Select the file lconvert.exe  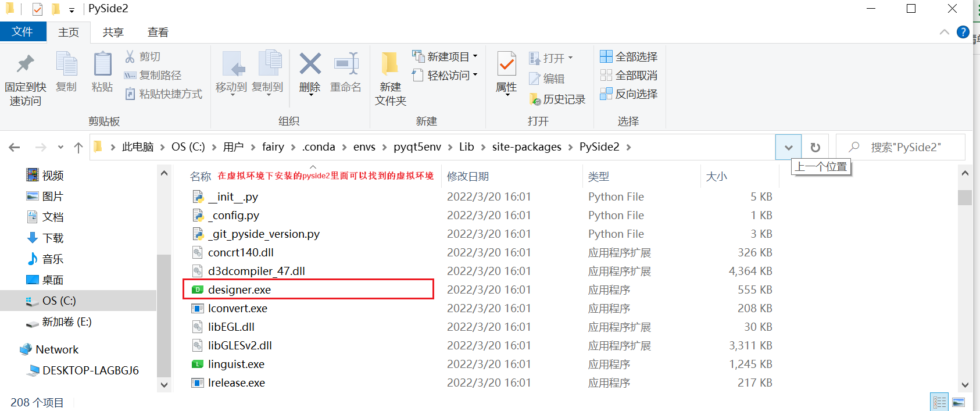(238, 308)
